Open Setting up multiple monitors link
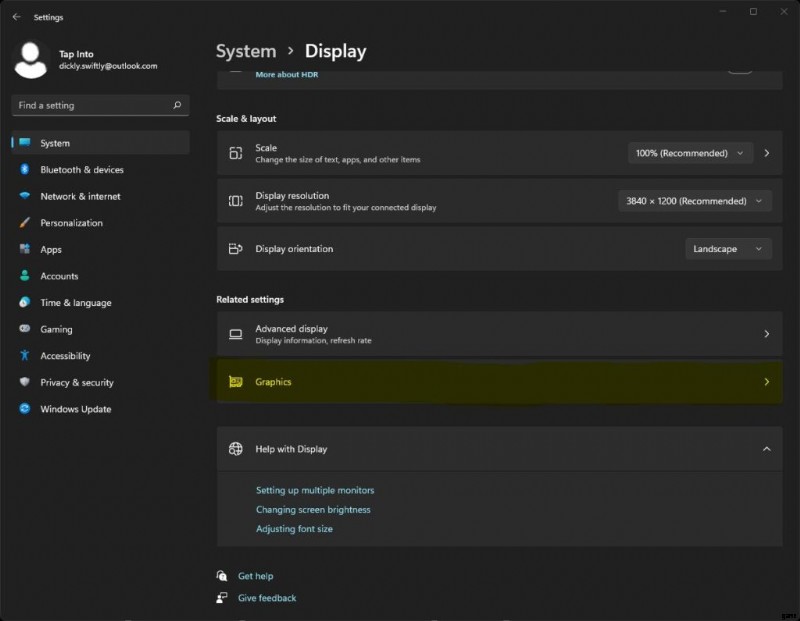This screenshot has width=800, height=621. pos(315,490)
